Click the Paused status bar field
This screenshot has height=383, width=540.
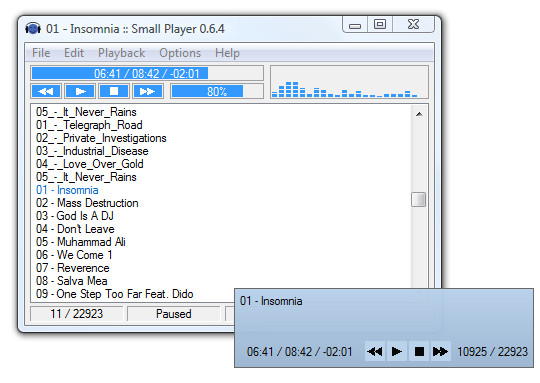coord(174,314)
